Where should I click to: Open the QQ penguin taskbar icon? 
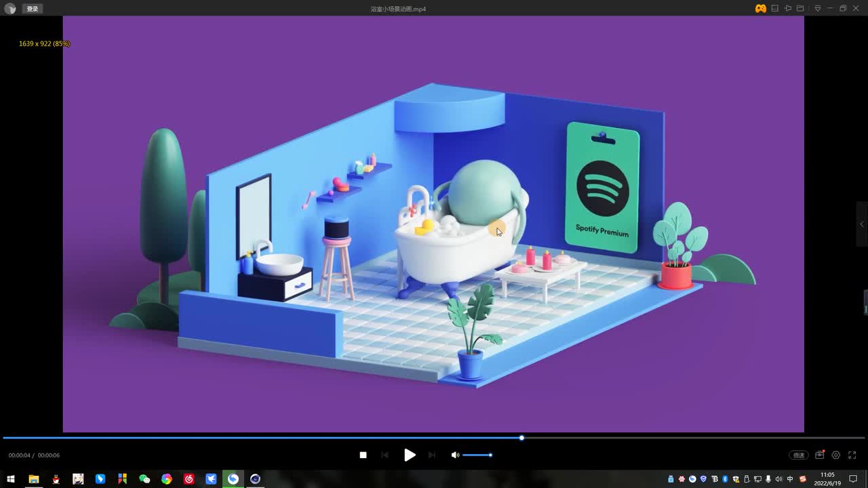56,479
